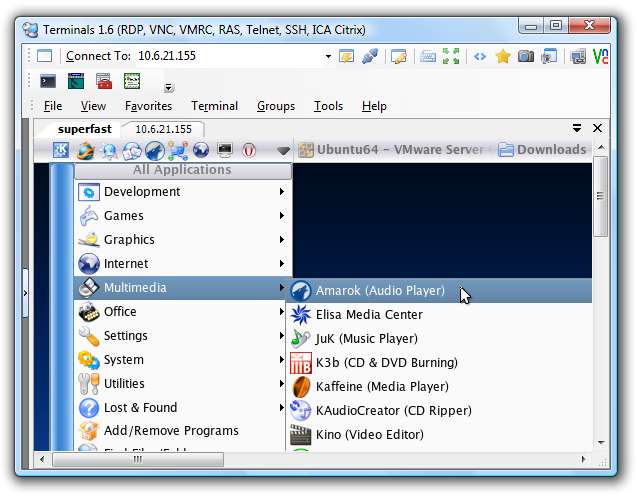Click the camera capture screen icon
Viewport: 637px width, 496px height.
click(x=526, y=56)
